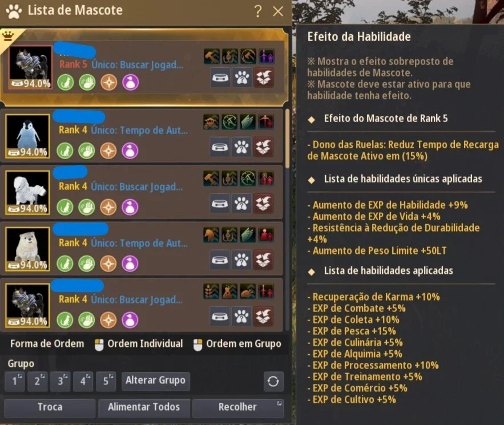
Task: Click the red unpack box icon on polar bear row
Action: click(x=263, y=260)
